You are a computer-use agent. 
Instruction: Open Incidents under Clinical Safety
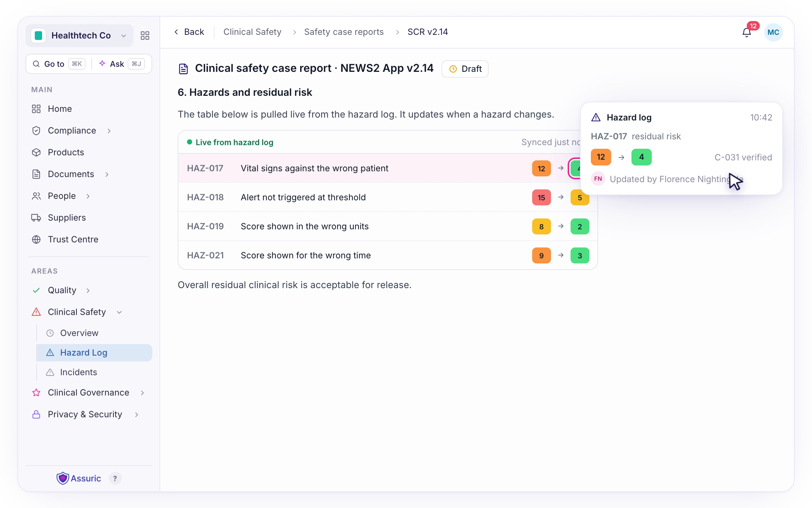[78, 372]
